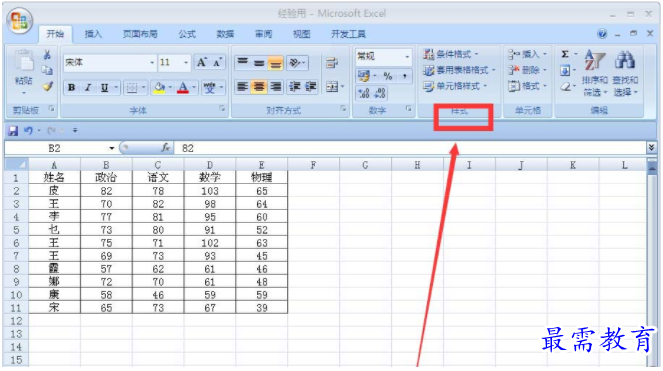Decrease font size with small A button
Viewport: 663px width, 371px height.
click(217, 63)
